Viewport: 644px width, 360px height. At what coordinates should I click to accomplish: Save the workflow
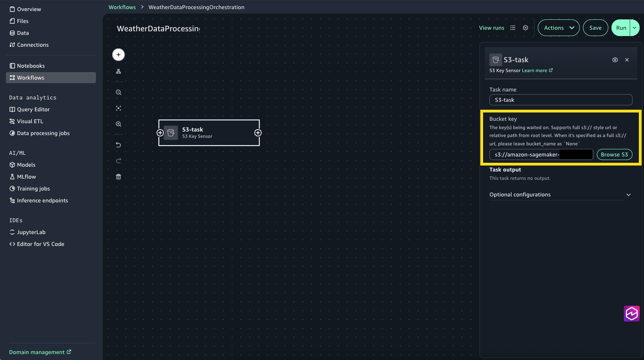click(595, 28)
